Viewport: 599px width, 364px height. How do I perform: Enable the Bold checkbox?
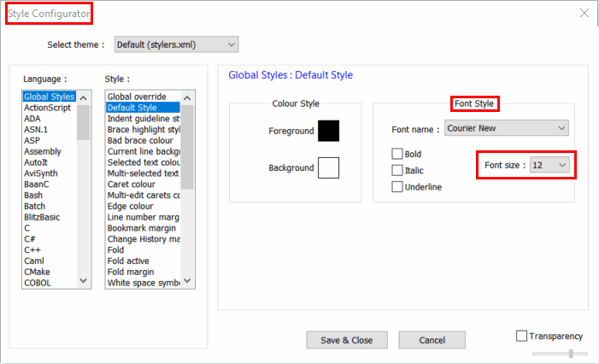tap(397, 154)
